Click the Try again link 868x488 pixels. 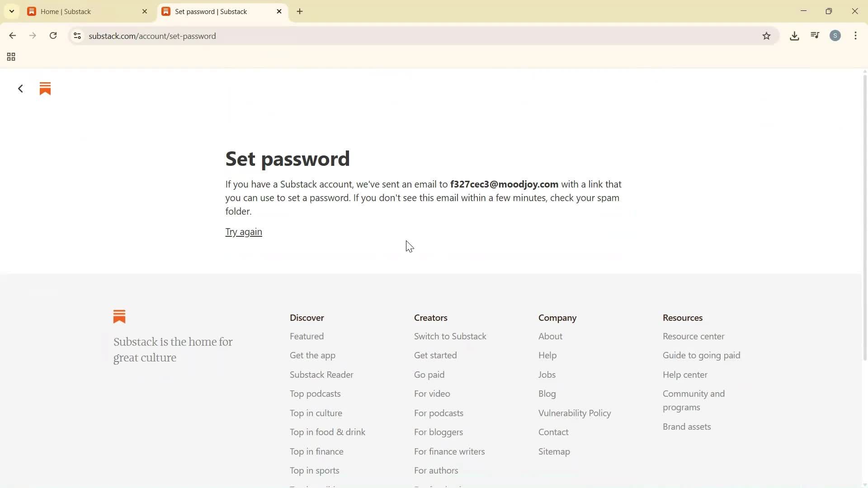244,232
